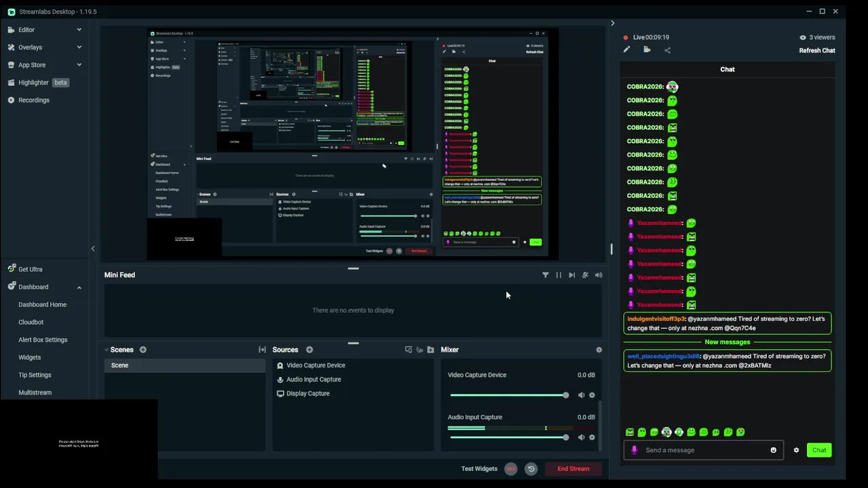Focus the Send a message field

(x=704, y=450)
